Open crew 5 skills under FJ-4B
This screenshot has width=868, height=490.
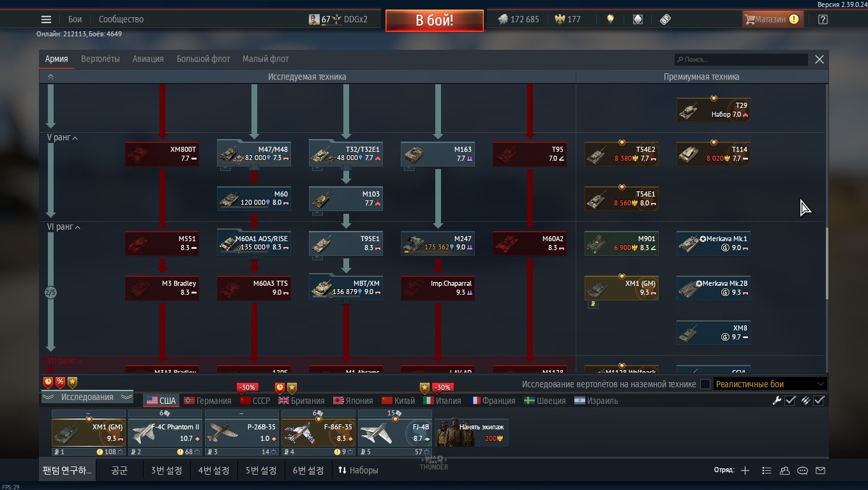point(394,452)
